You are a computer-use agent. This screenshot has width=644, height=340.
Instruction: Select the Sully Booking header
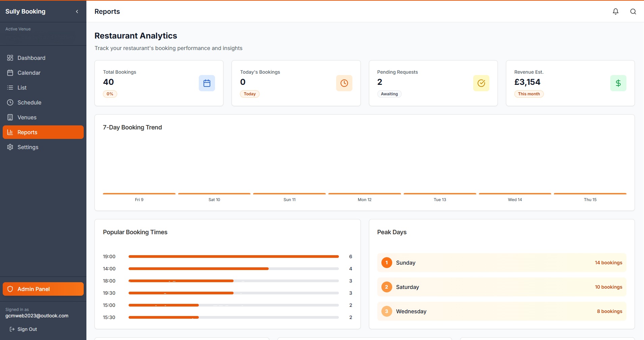pos(25,11)
